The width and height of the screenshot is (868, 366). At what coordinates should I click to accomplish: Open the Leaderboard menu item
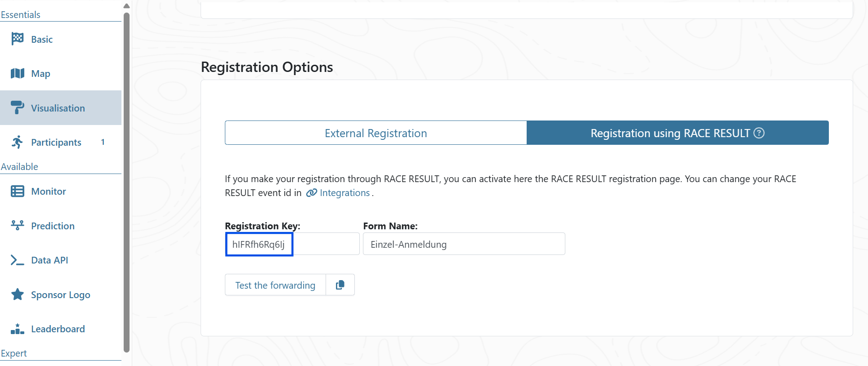point(58,329)
